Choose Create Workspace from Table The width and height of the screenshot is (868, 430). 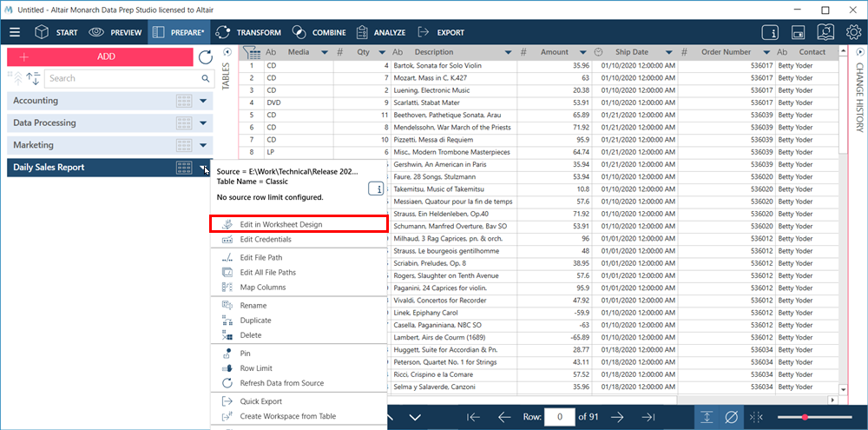click(x=299, y=416)
